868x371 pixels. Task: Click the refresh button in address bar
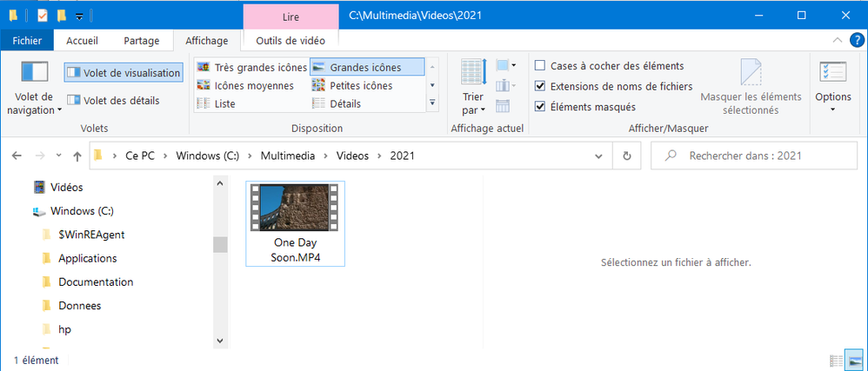click(626, 156)
